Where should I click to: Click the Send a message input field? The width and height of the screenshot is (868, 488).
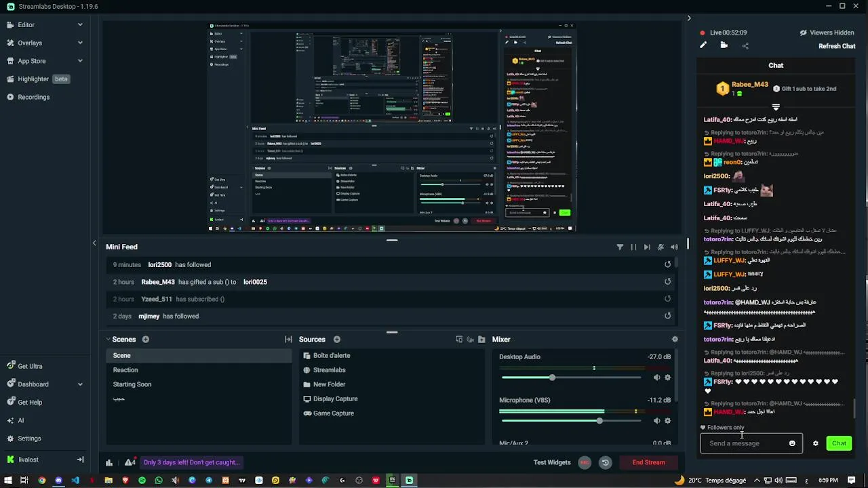(x=751, y=443)
